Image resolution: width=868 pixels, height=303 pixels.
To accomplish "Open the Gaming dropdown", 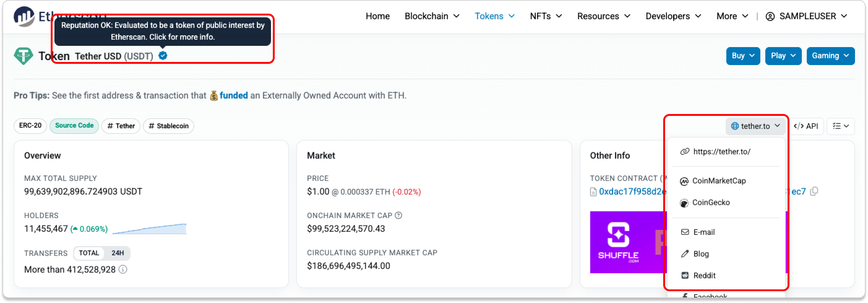I will 830,56.
